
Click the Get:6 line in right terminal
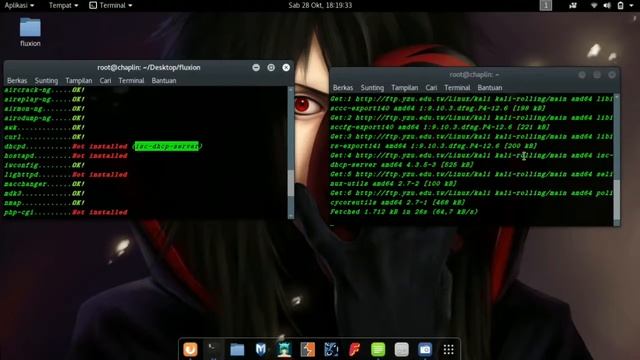[x=471, y=193]
